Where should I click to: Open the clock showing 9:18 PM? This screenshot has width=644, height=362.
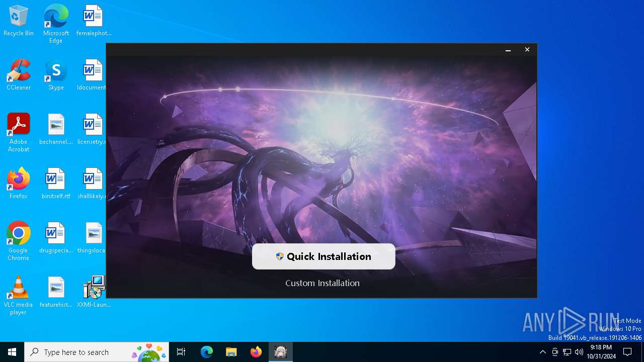(x=601, y=352)
